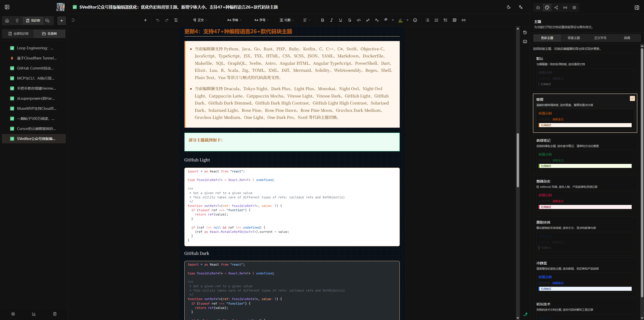Apply italic formatting
Viewport: 644px width, 320px height.
332,20
